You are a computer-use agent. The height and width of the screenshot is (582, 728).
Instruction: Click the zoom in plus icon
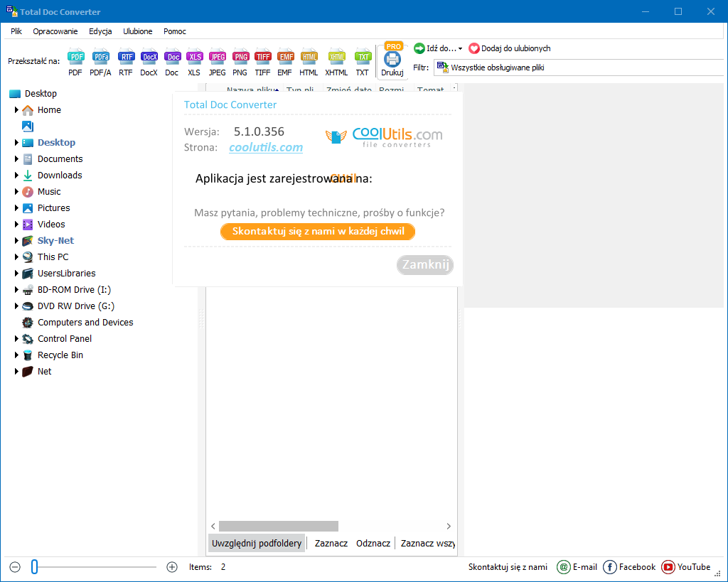pos(172,566)
